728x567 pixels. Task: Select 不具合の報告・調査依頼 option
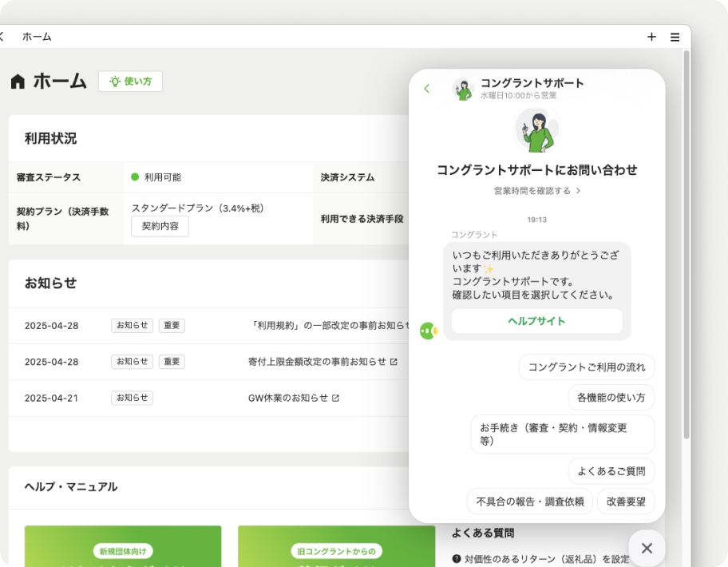[x=530, y=502]
